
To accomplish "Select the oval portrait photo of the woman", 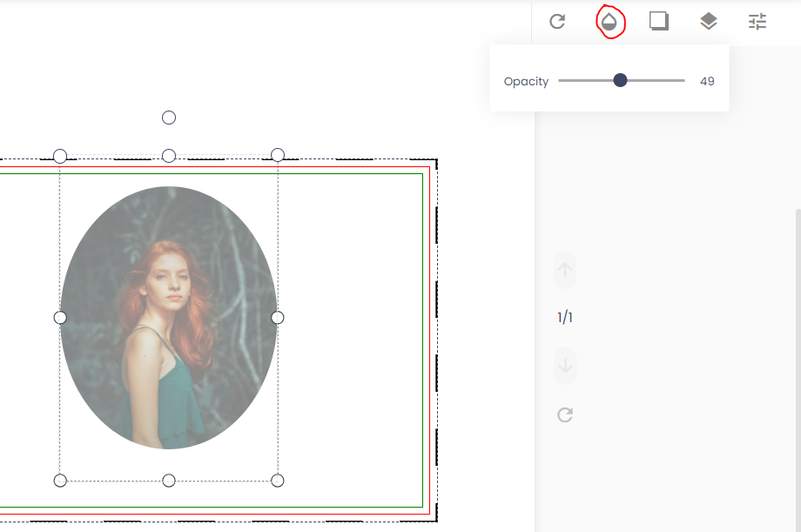I will pyautogui.click(x=169, y=318).
